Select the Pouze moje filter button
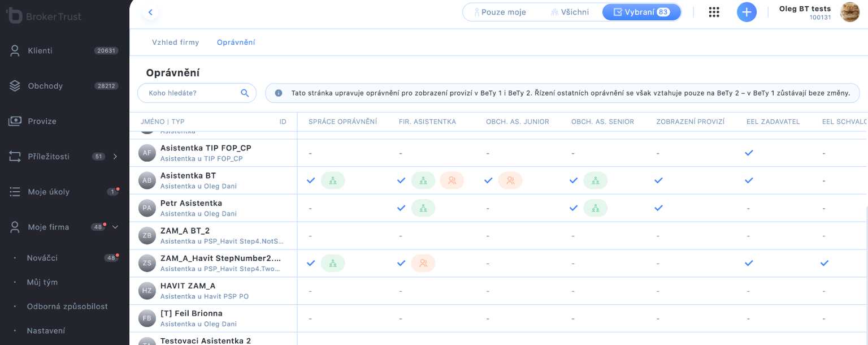868x345 pixels. 500,12
